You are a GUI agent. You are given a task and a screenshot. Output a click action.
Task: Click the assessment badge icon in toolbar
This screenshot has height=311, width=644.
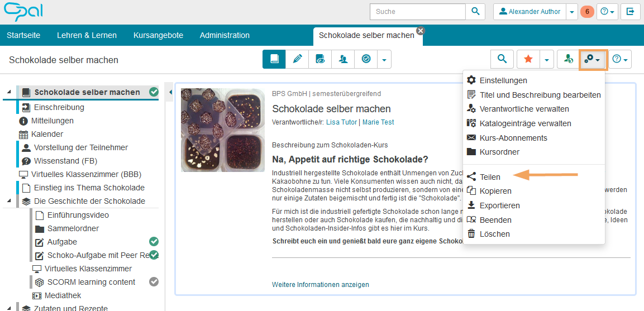click(366, 59)
